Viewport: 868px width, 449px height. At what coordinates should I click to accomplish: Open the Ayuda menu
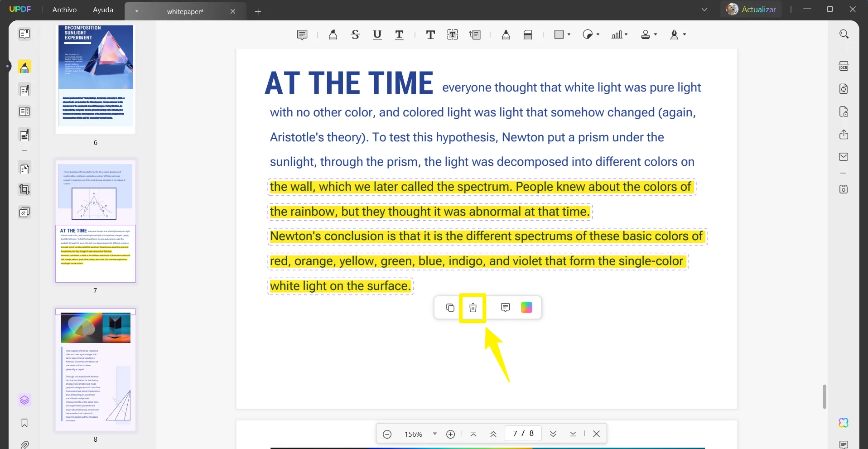point(103,10)
